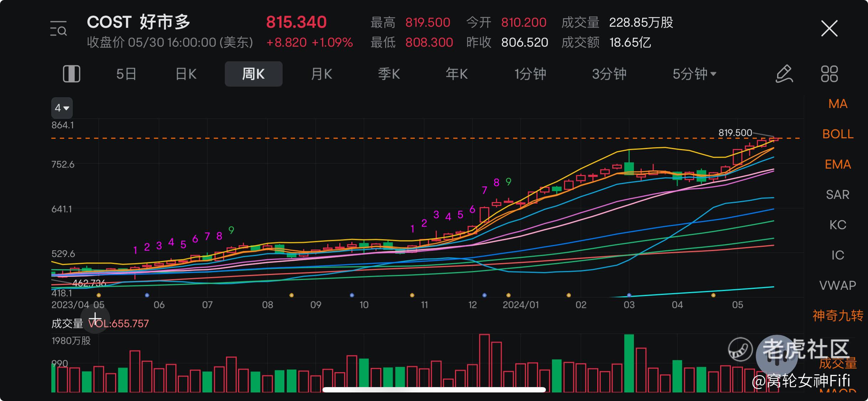Click the 最低 808.300 value
This screenshot has width=868, height=401.
click(x=429, y=42)
